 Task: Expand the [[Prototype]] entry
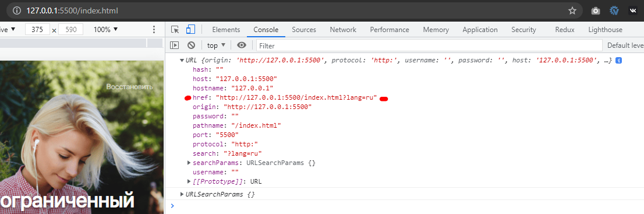coord(189,181)
